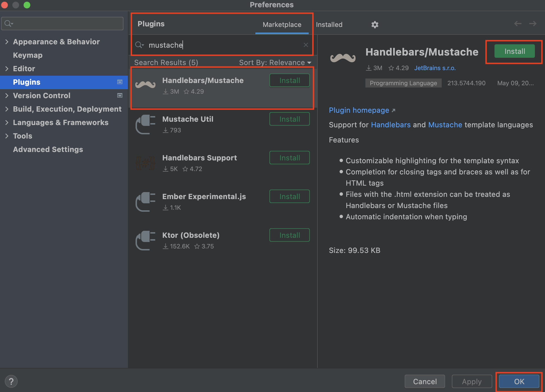Select Keymap in settings tree
The width and height of the screenshot is (545, 392).
[28, 55]
